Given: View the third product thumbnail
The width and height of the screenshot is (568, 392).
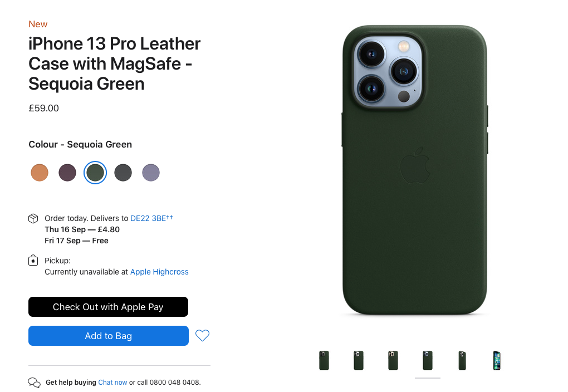Looking at the screenshot, I should point(393,360).
